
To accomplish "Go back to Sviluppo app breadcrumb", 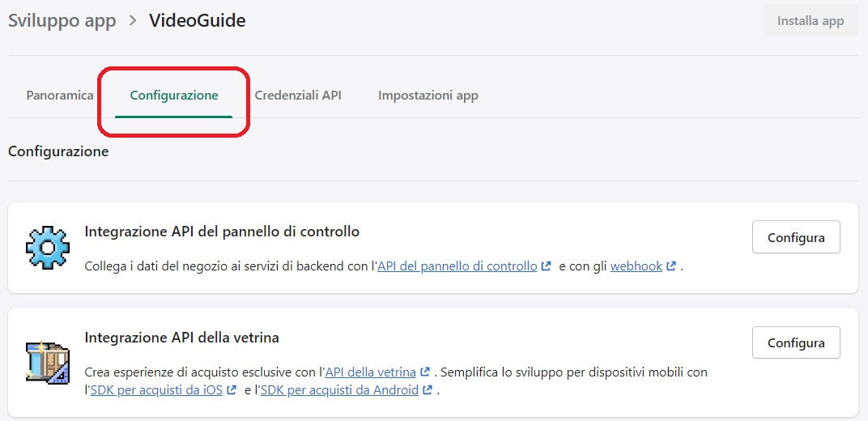I will pos(62,21).
